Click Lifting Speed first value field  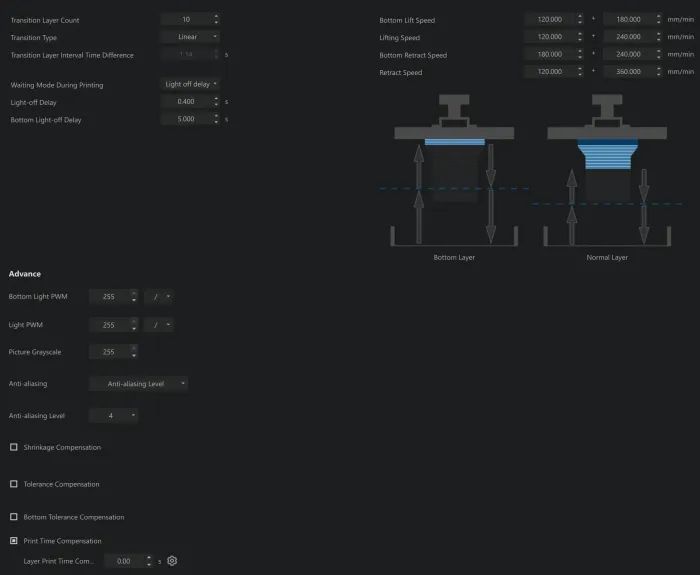coord(550,37)
